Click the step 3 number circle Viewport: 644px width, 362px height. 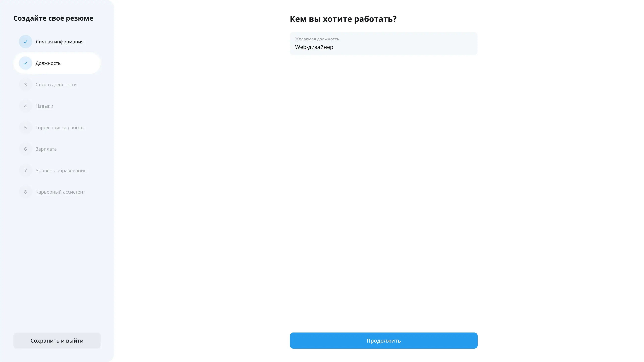pyautogui.click(x=25, y=85)
